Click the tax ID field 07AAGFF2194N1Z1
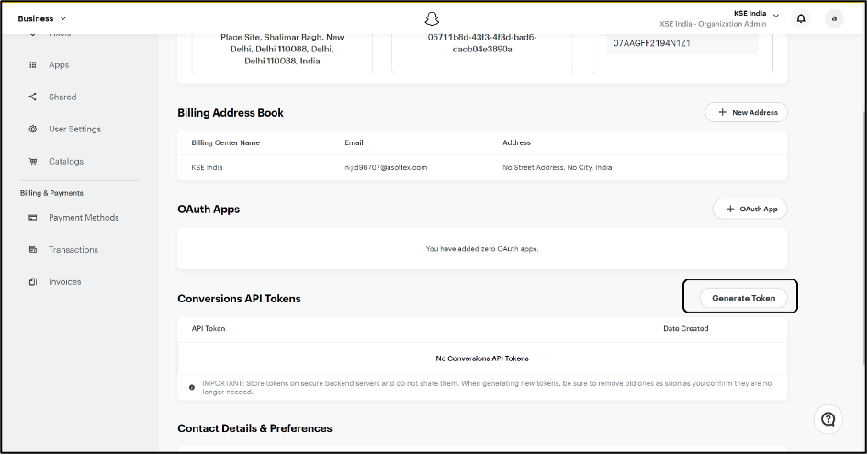Screen dimensions: 868x455 (x=682, y=43)
